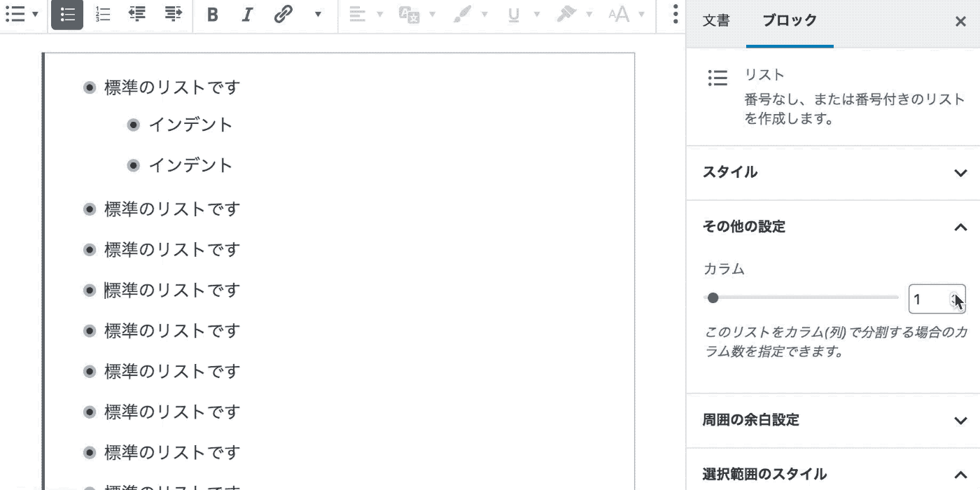Image resolution: width=980 pixels, height=490 pixels.
Task: Open the three-dot more options menu
Action: 675,15
